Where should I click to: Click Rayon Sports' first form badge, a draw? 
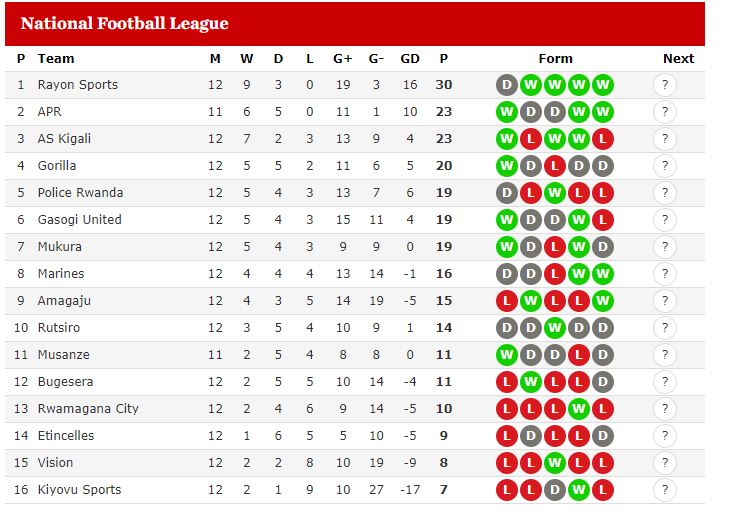point(507,85)
